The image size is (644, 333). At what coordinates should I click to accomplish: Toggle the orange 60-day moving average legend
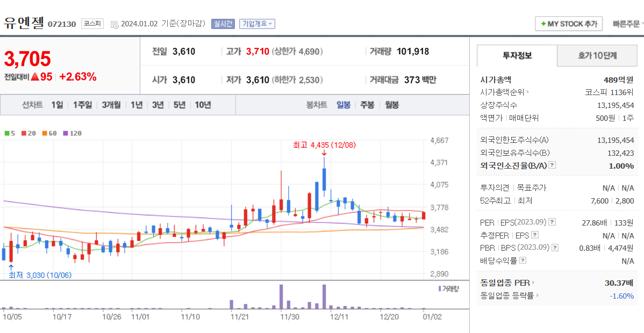coord(49,133)
